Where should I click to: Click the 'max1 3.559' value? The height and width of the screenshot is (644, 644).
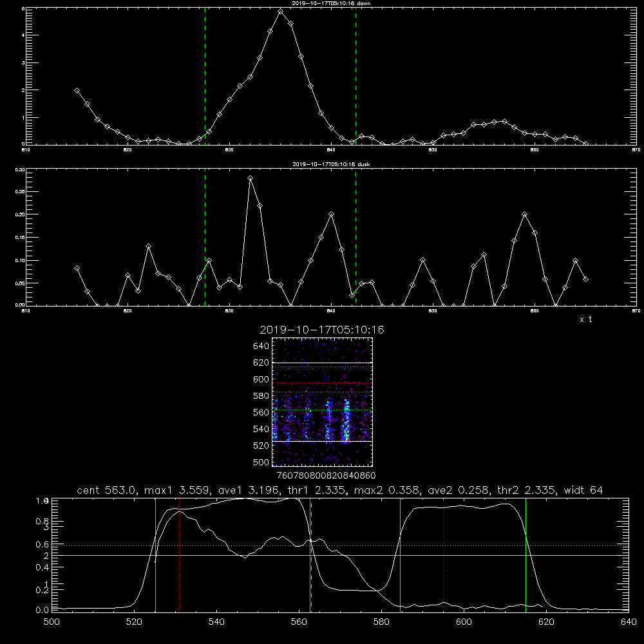[x=176, y=490]
